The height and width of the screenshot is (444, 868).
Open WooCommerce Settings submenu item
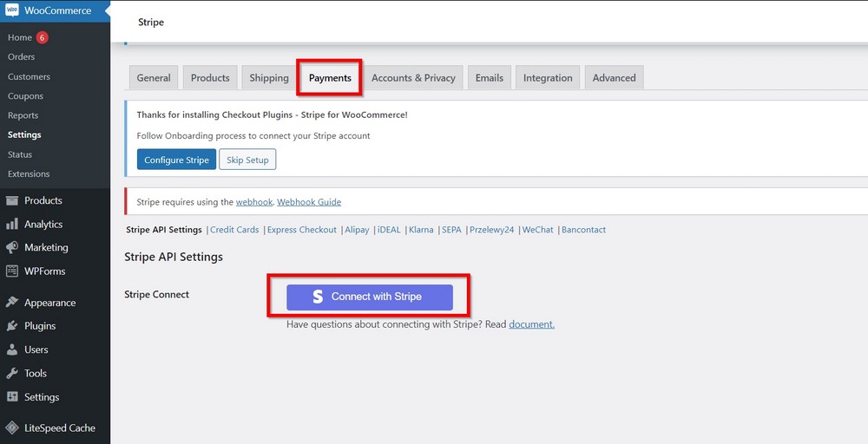point(24,134)
